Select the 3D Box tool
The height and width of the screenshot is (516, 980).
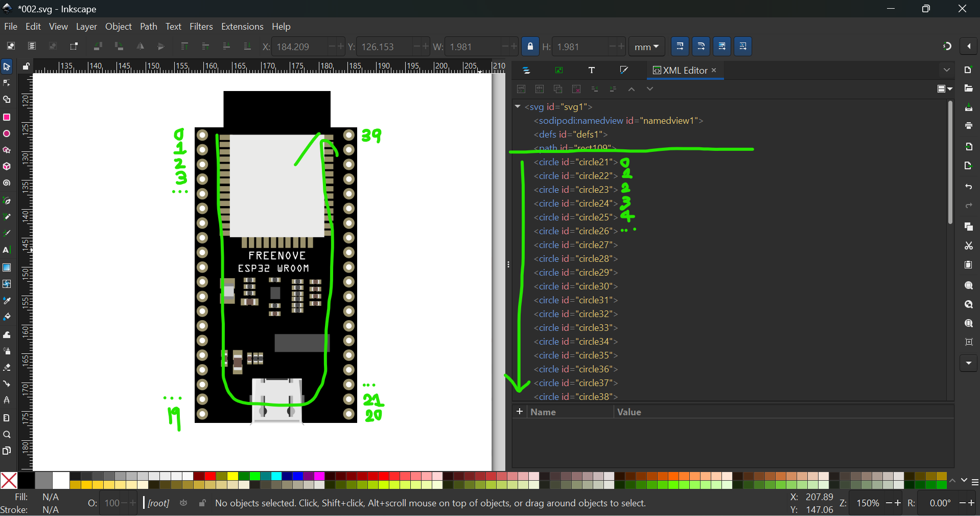(x=7, y=167)
